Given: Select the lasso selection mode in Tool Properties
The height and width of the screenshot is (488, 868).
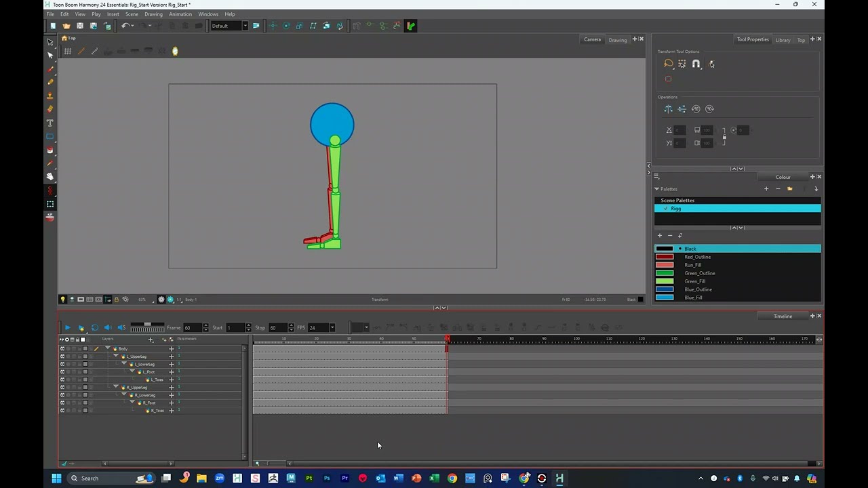Looking at the screenshot, I should 669,64.
